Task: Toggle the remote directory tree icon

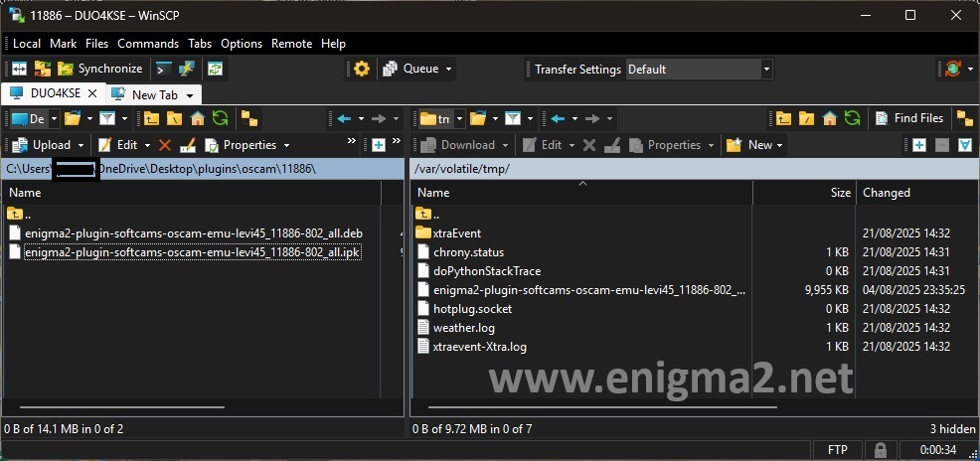Action: (964, 118)
